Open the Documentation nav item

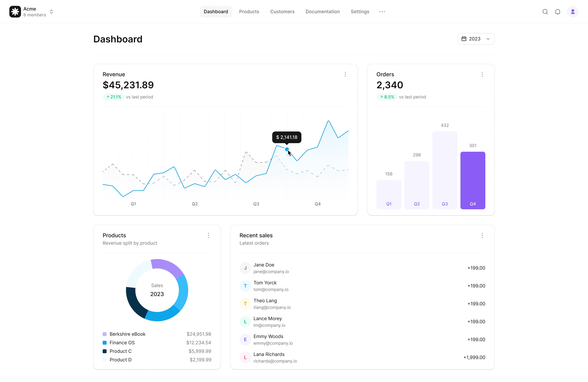[322, 12]
